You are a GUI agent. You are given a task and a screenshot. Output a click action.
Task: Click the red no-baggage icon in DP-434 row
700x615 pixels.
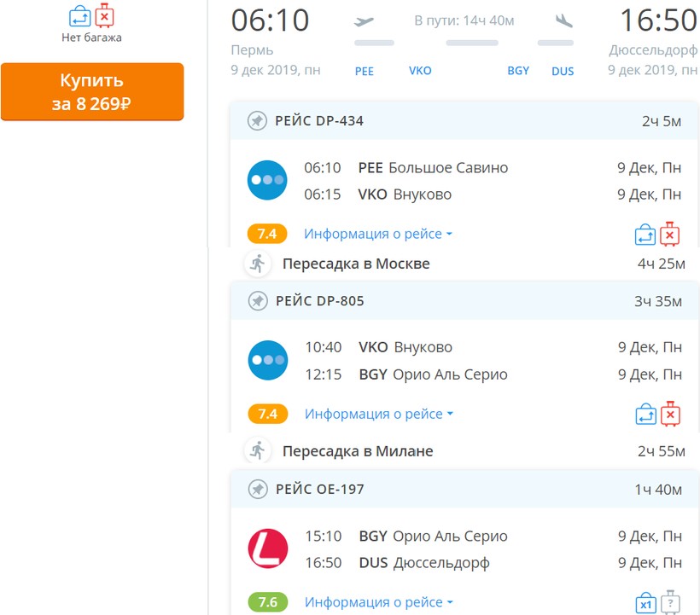point(670,234)
